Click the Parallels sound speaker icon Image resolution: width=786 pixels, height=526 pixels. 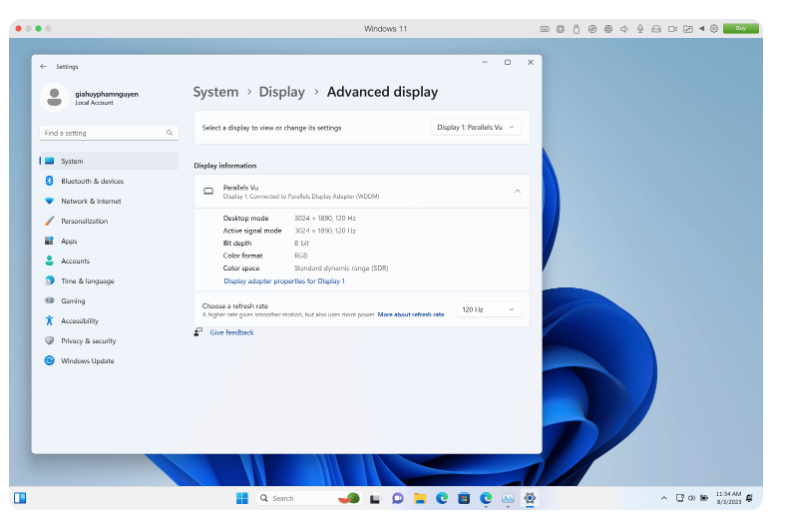[x=624, y=29]
